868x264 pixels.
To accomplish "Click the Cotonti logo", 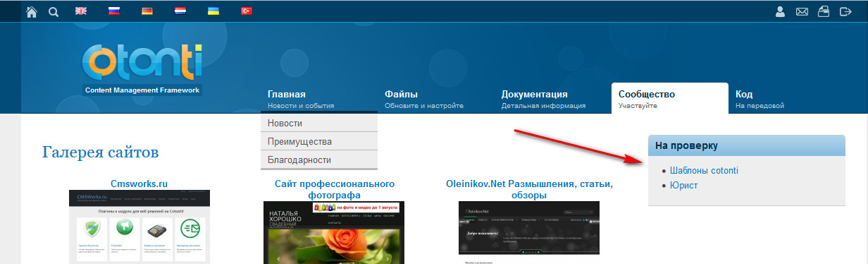I will (x=142, y=62).
